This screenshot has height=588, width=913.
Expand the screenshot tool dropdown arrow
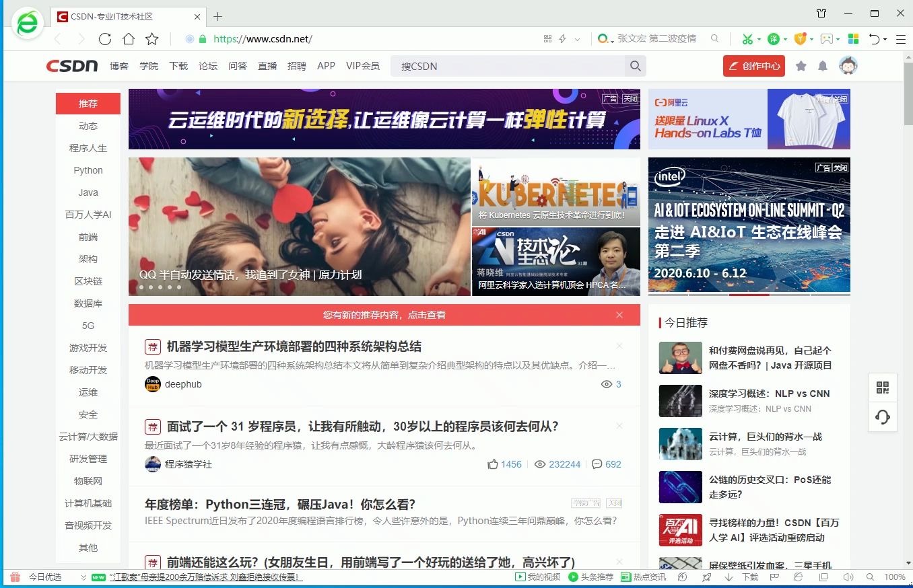coord(759,39)
